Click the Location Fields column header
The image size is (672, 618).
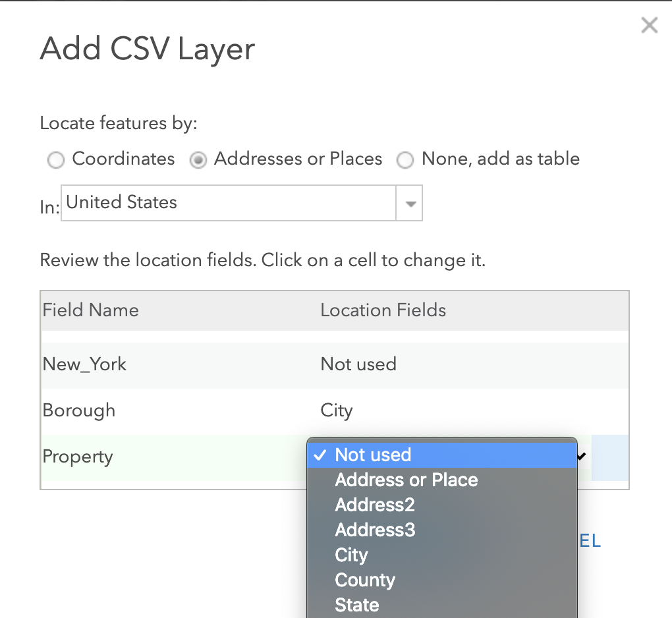[x=383, y=310]
